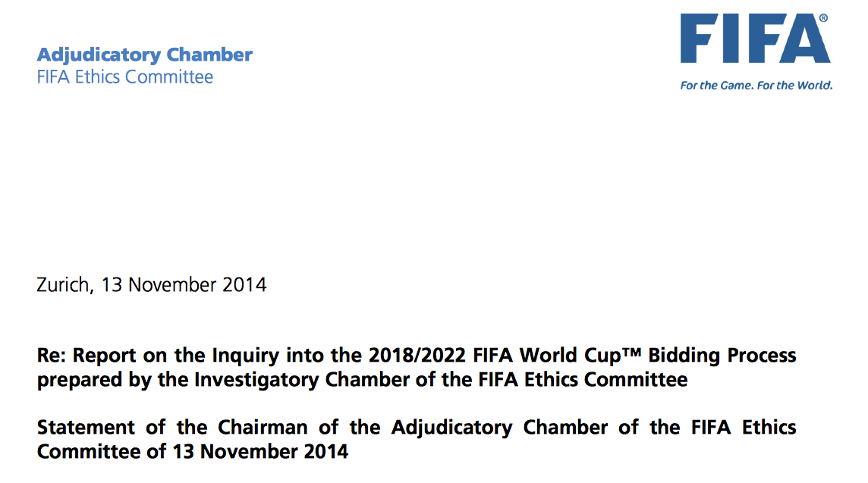Click the 'Adjudicatory Chamber' heading
This screenshot has width=868, height=483.
144,55
